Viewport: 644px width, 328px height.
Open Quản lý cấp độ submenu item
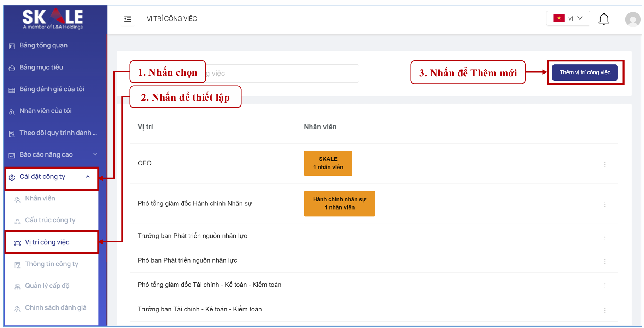pyautogui.click(x=47, y=286)
